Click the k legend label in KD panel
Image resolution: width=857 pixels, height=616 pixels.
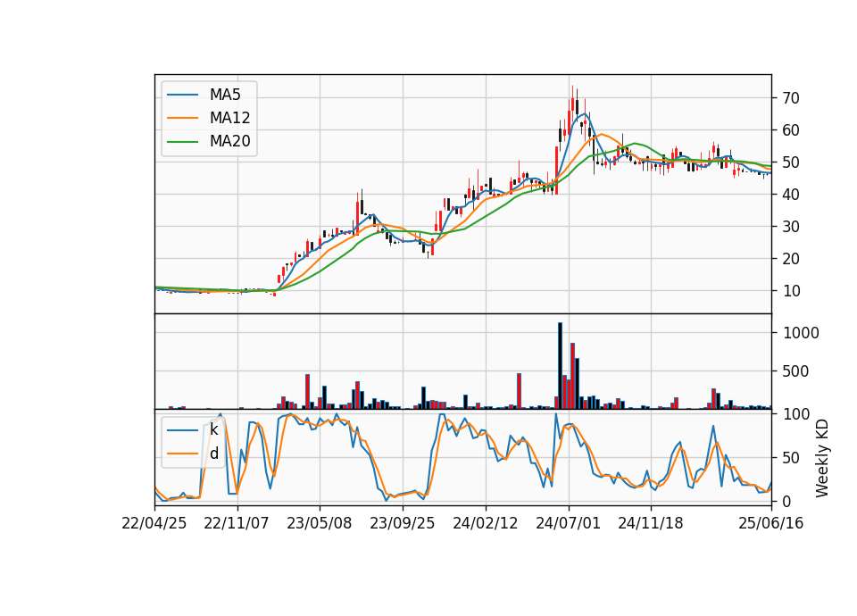(x=213, y=429)
